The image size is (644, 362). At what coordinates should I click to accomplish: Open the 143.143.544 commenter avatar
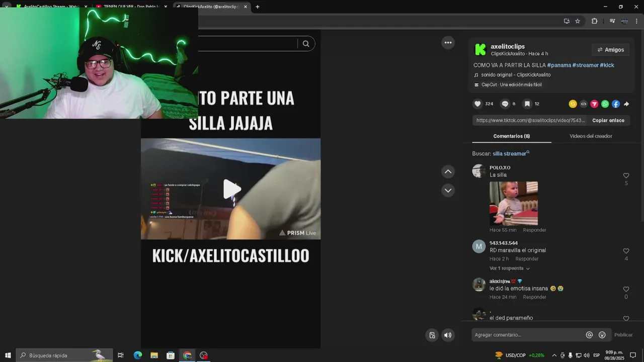click(479, 246)
